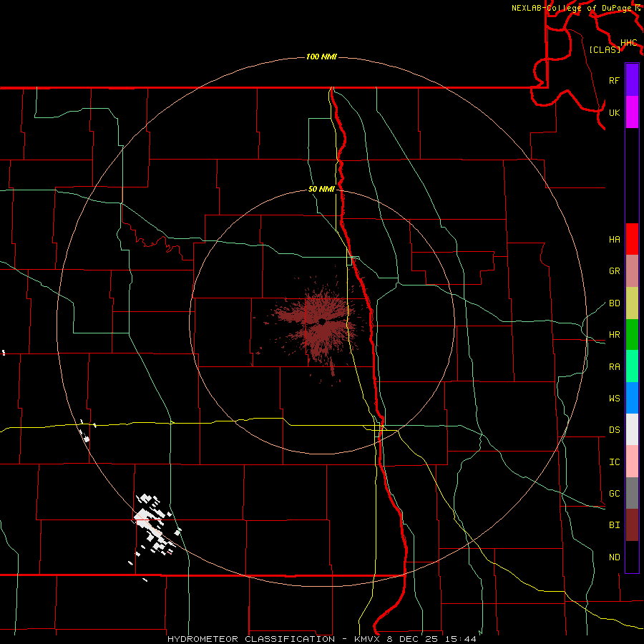Screen dimensions: 644x644
Task: Click the RF legend label
Action: [614, 80]
